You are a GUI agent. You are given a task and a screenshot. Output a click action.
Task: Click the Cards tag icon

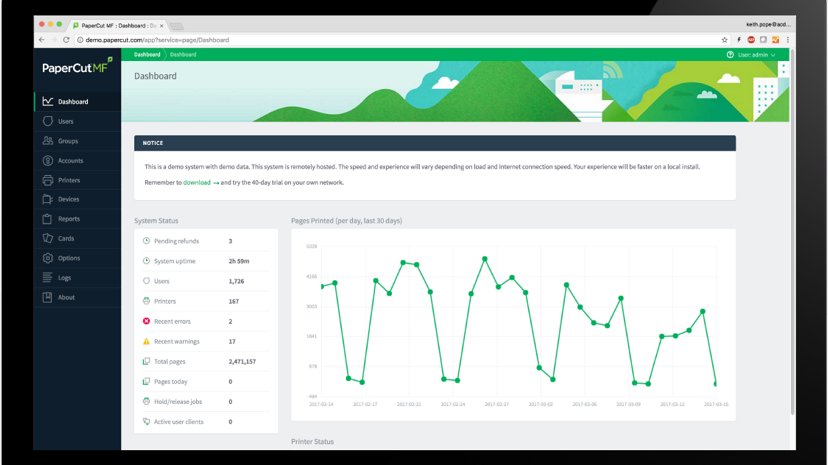[x=48, y=238]
